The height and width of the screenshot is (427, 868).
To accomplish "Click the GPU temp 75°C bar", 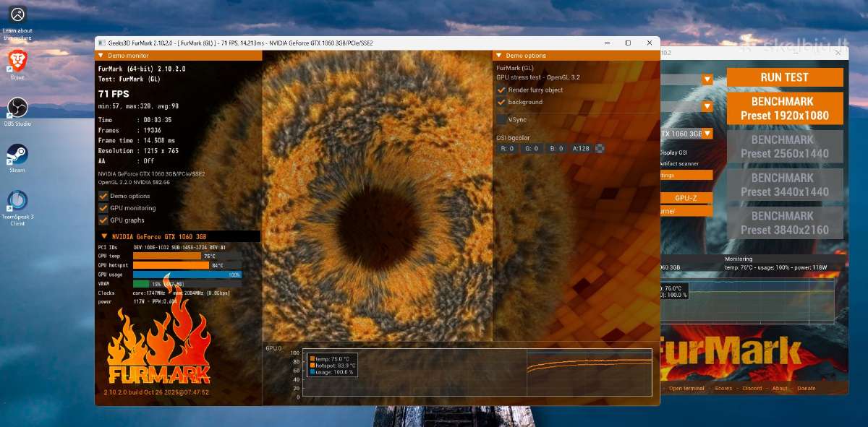I will [x=187, y=256].
